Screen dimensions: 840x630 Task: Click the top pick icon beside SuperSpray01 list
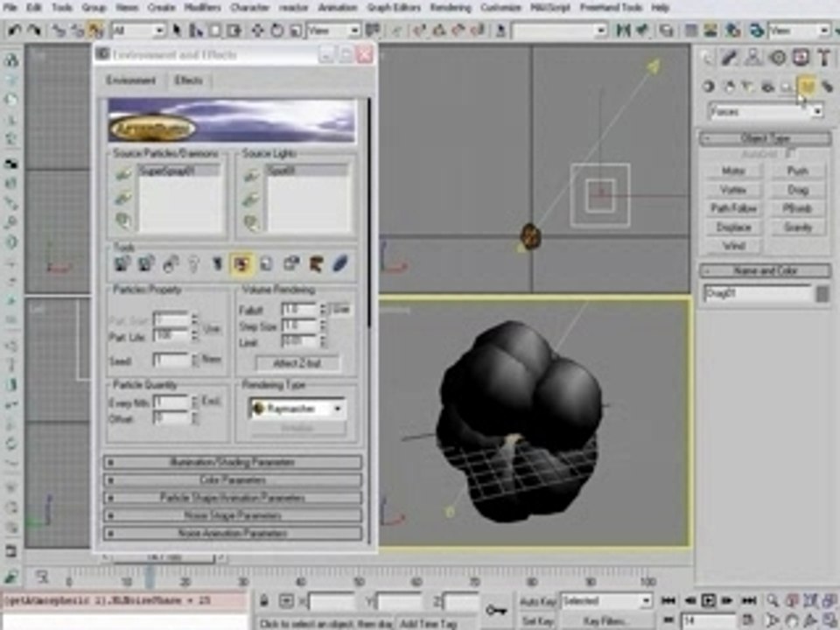pyautogui.click(x=123, y=174)
